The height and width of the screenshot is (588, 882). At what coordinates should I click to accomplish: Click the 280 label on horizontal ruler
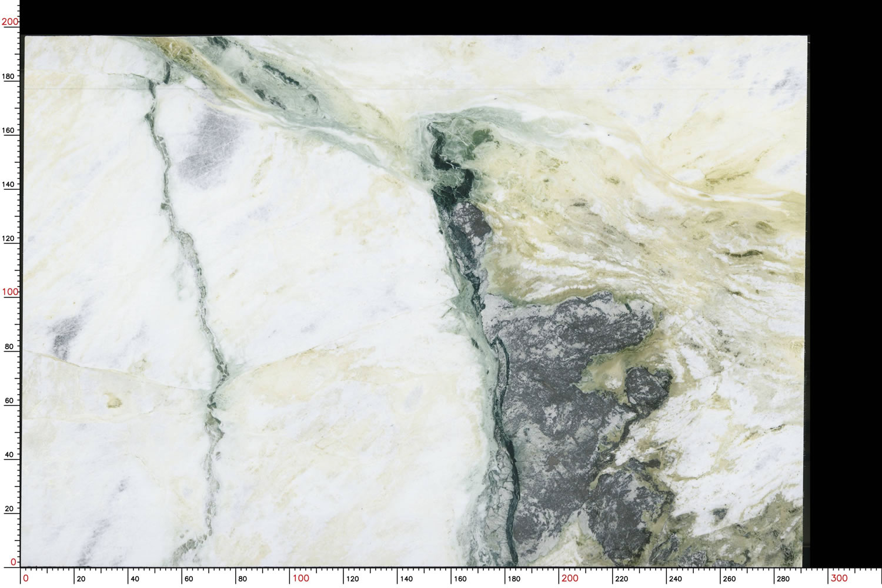[783, 579]
